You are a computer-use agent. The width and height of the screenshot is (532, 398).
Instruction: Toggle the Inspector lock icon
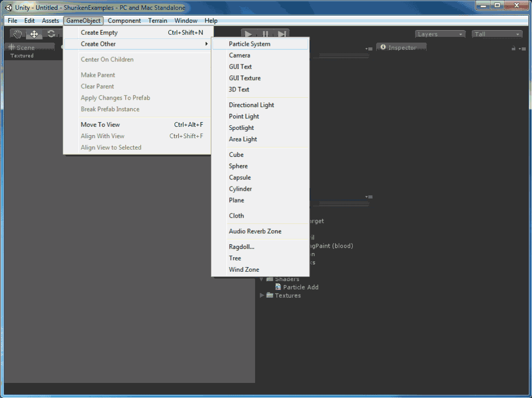click(x=513, y=48)
